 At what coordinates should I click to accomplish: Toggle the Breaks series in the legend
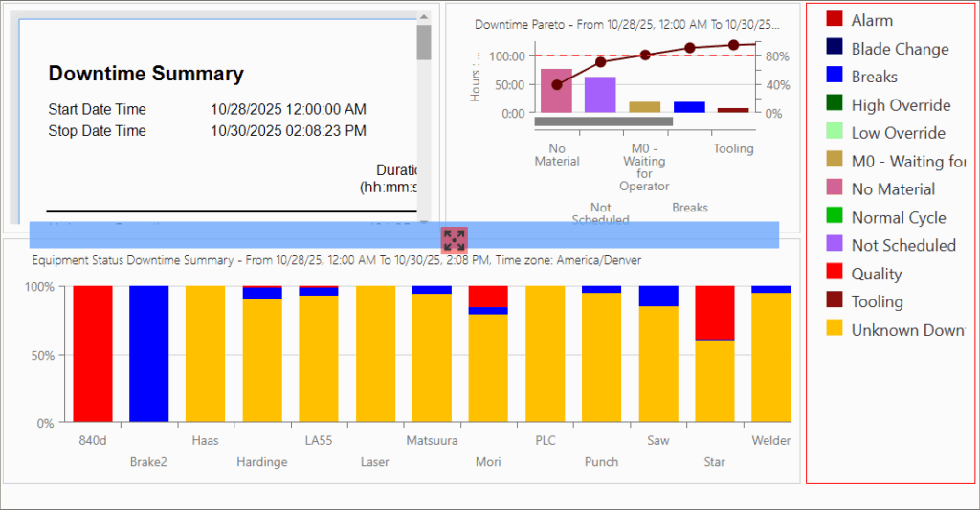coord(874,77)
